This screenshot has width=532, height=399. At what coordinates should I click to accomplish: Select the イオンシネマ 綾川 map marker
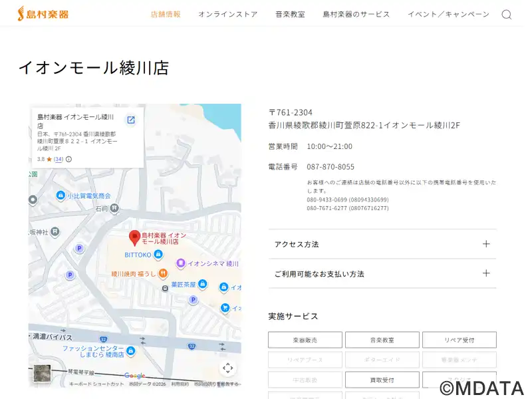click(181, 263)
